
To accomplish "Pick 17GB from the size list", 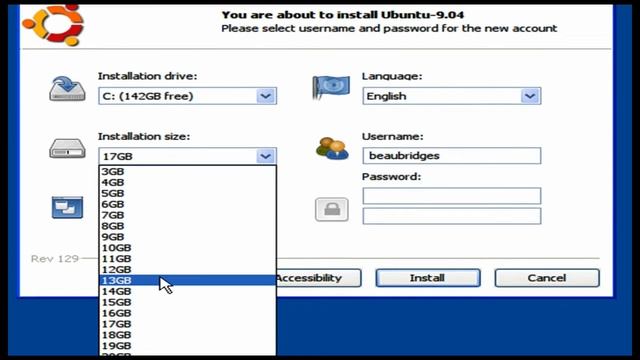I will click(187, 324).
